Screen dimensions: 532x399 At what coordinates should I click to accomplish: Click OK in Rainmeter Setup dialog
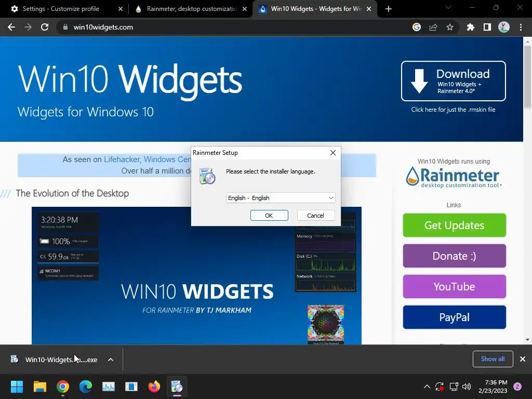point(269,216)
